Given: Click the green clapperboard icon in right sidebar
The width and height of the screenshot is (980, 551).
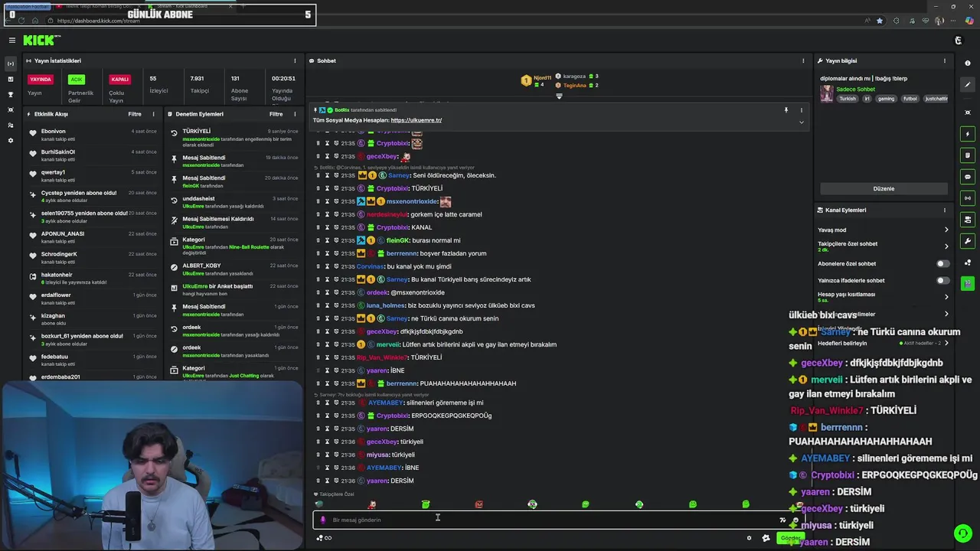Looking at the screenshot, I should (x=968, y=284).
